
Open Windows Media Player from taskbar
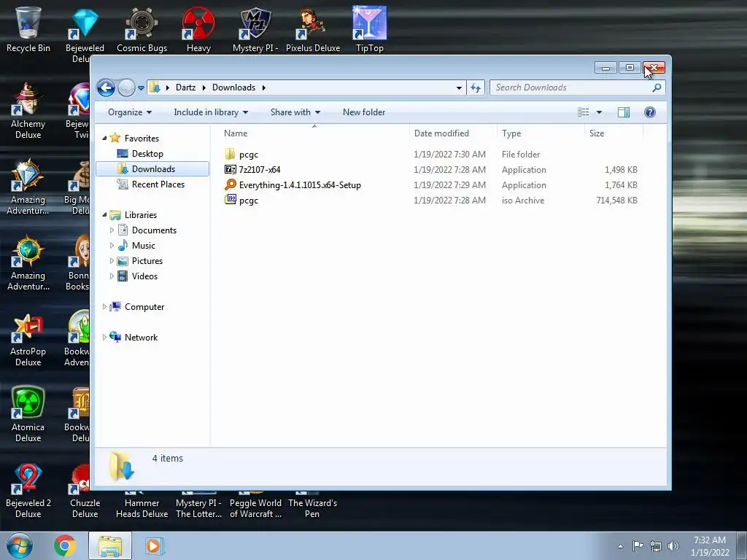click(154, 545)
